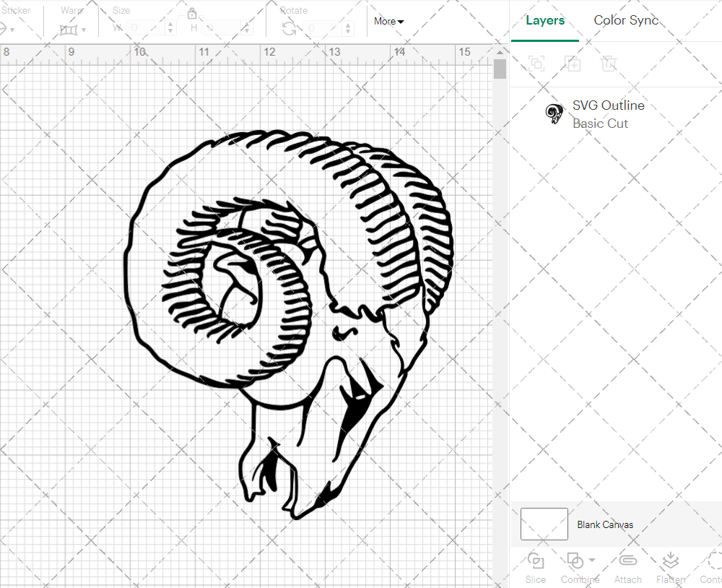Toggle the lock aspect ratio icon
The width and height of the screenshot is (722, 588).
click(192, 13)
